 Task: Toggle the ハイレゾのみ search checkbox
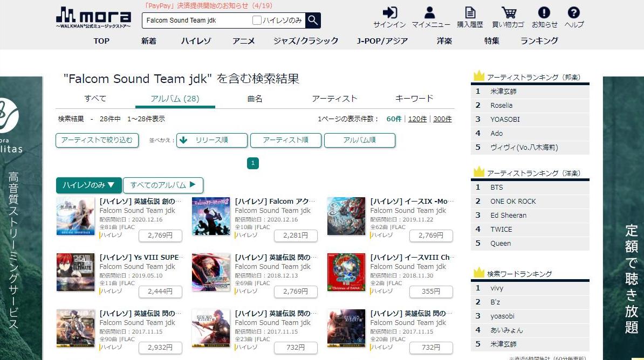point(257,20)
